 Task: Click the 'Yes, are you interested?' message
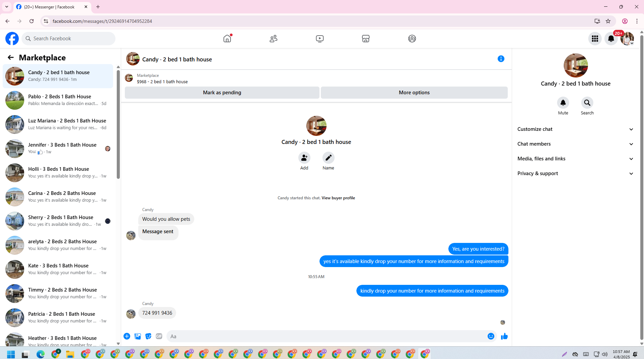(478, 249)
